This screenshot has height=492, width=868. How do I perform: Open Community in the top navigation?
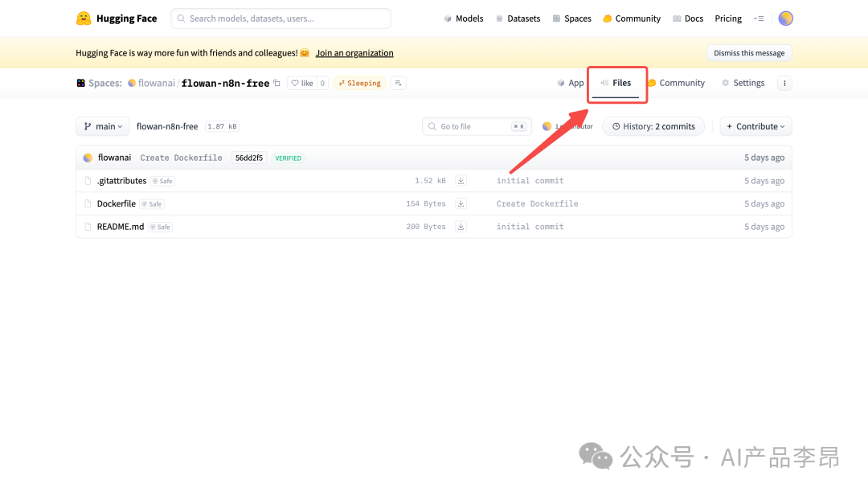pos(632,18)
